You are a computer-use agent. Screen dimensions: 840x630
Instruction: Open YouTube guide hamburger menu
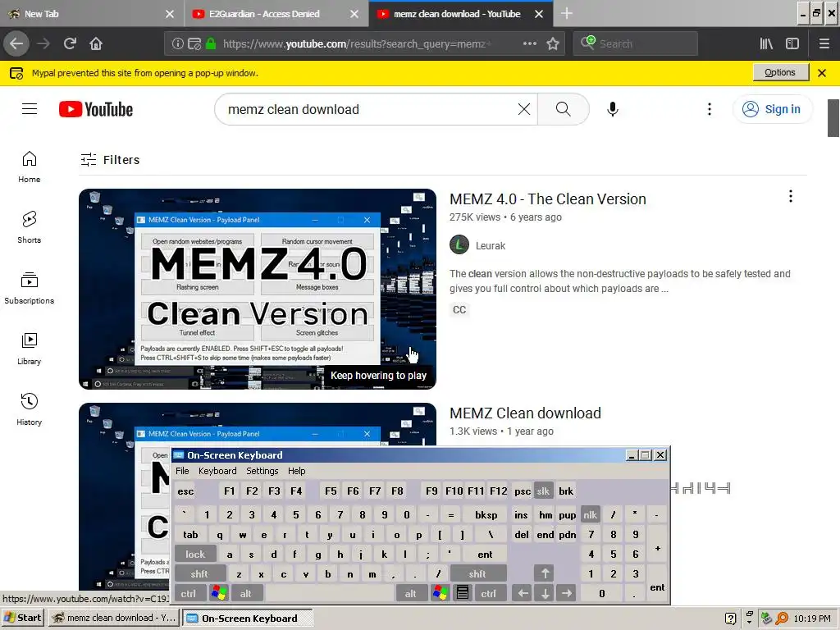(30, 109)
